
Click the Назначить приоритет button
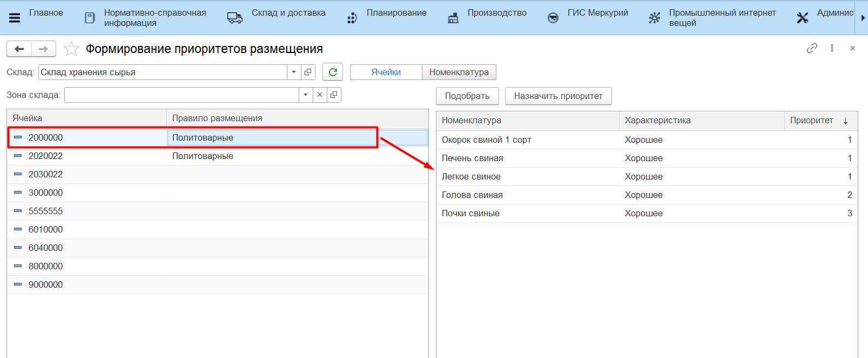coord(558,96)
